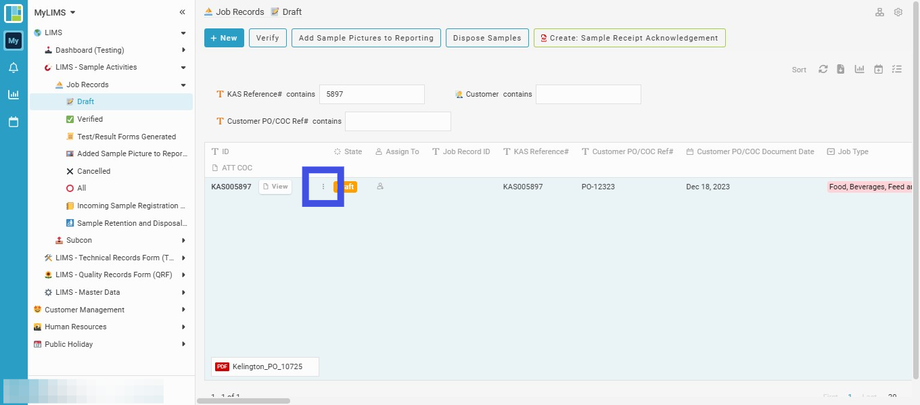This screenshot has width=920, height=405.
Task: Expand Customer Management arrow
Action: point(183,310)
